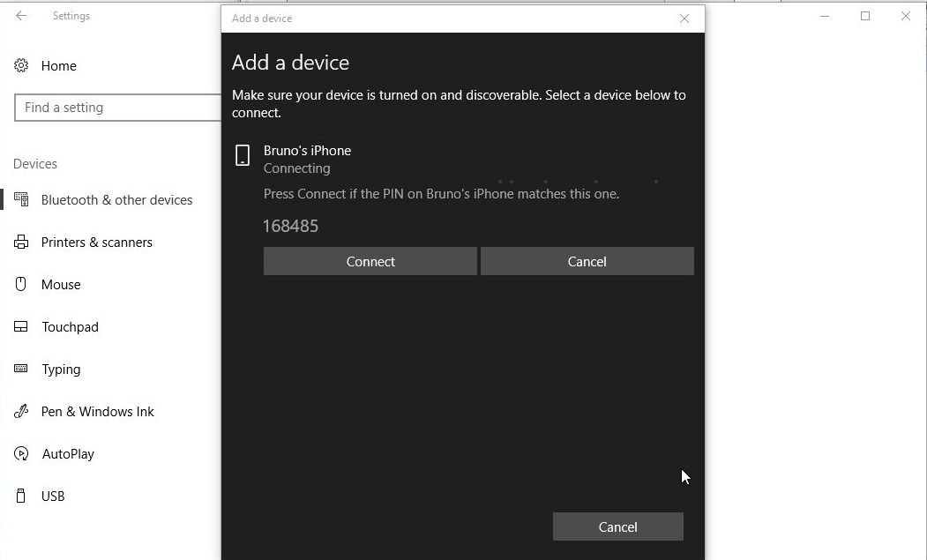Click the Mouse icon in sidebar
The image size is (927, 560).
(x=21, y=285)
